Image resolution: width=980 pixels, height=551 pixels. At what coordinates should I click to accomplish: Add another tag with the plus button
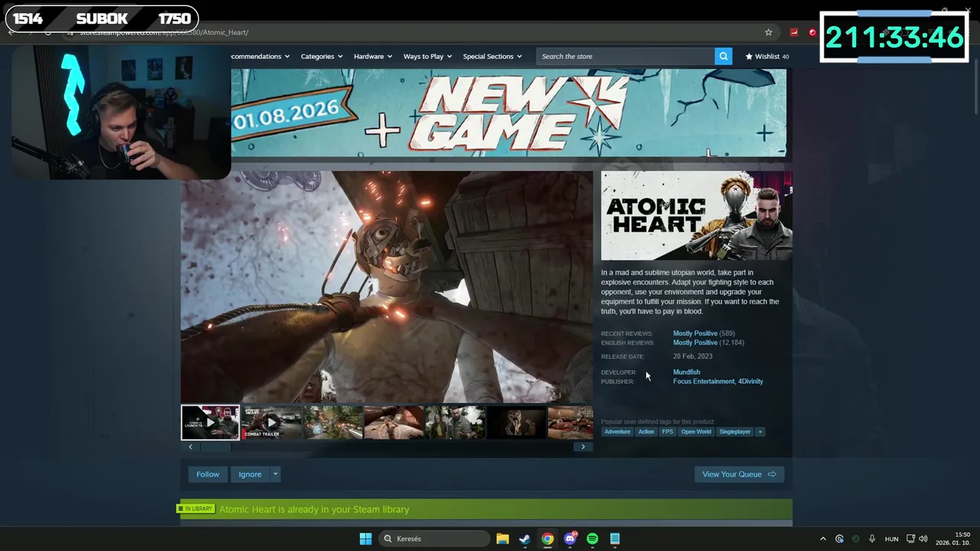click(x=760, y=432)
